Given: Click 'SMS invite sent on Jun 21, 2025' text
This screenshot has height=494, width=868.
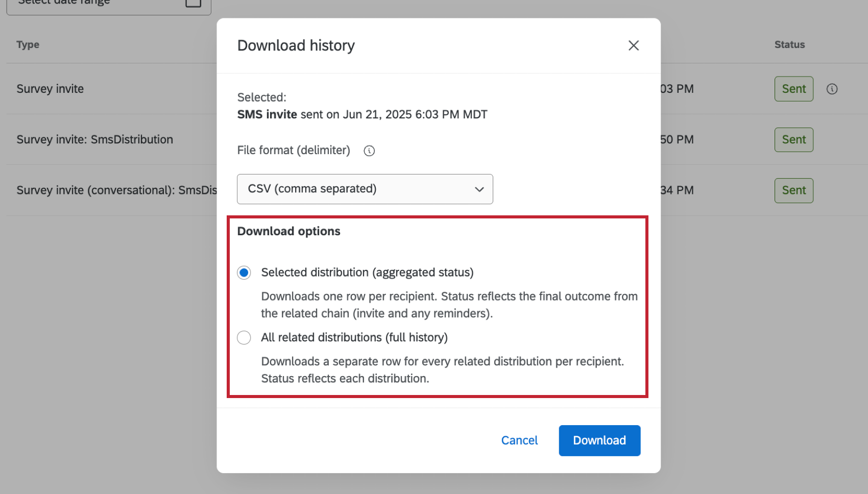Looking at the screenshot, I should [362, 114].
